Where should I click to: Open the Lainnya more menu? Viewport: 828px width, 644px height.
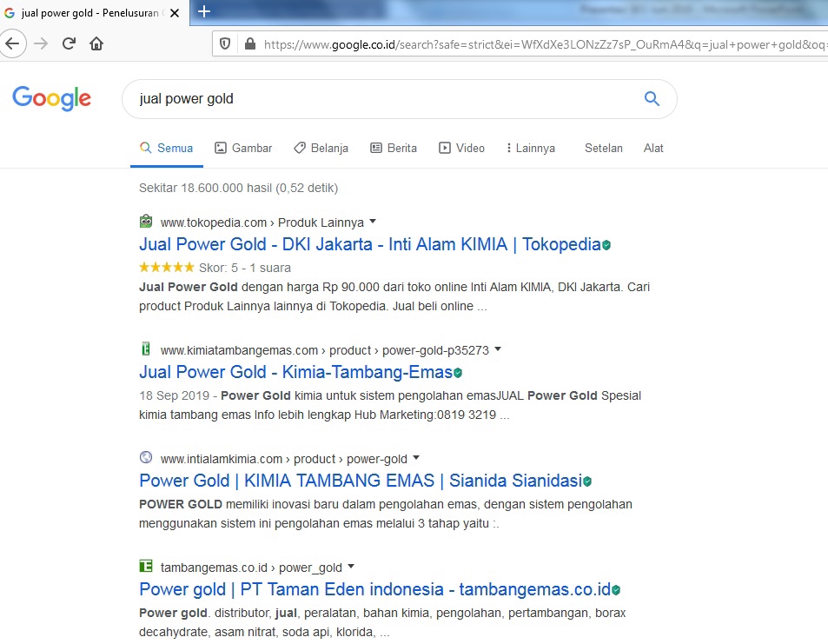point(530,148)
